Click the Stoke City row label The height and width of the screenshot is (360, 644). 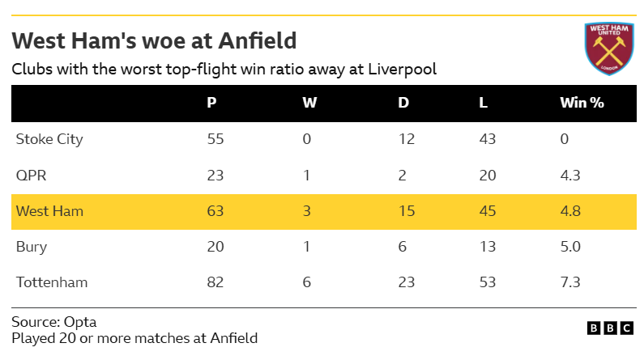point(49,139)
